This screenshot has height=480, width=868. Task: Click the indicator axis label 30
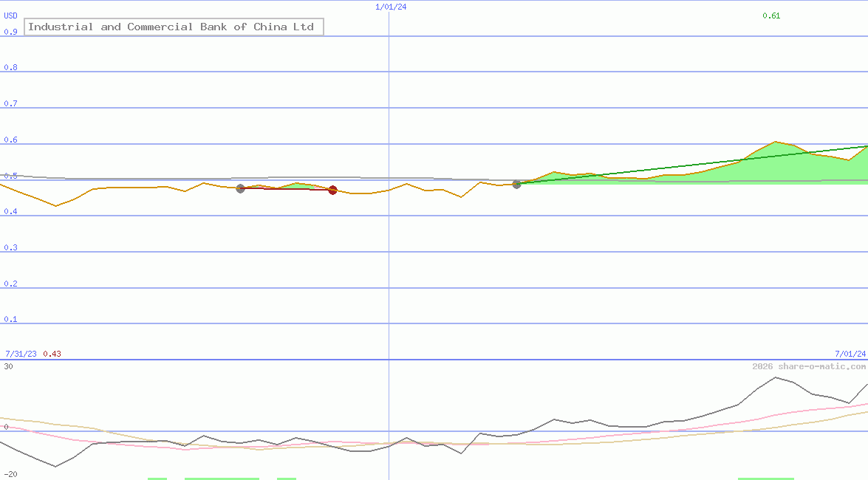[x=8, y=366]
